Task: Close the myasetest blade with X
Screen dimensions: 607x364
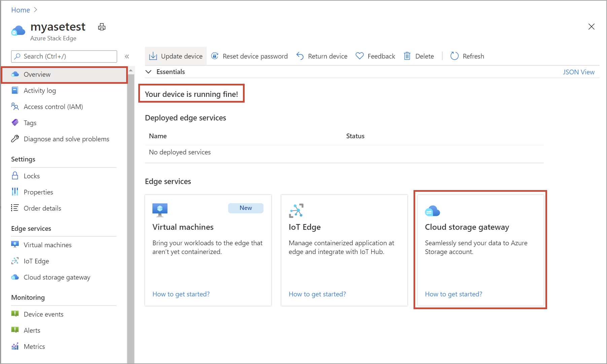Action: [x=591, y=27]
